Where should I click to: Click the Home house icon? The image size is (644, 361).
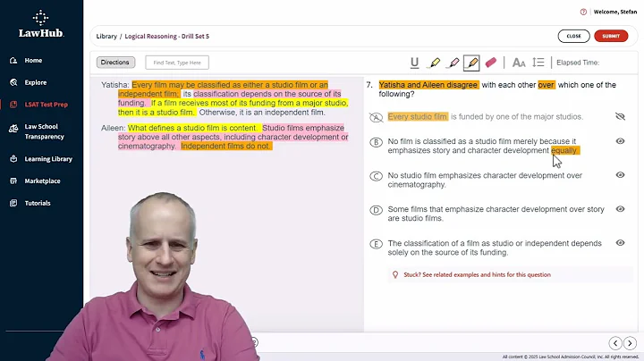(x=13, y=60)
